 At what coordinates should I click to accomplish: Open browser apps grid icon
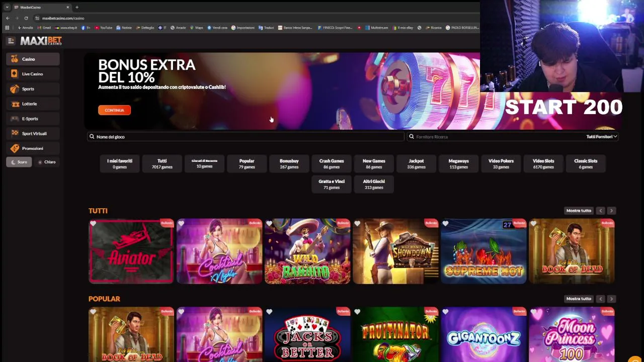click(x=7, y=28)
